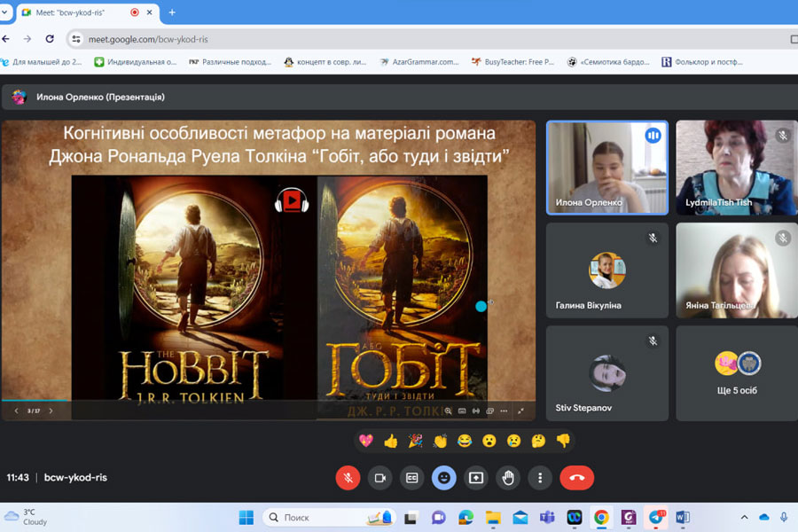
Task: Click Илона Орленко's video tile
Action: point(606,167)
